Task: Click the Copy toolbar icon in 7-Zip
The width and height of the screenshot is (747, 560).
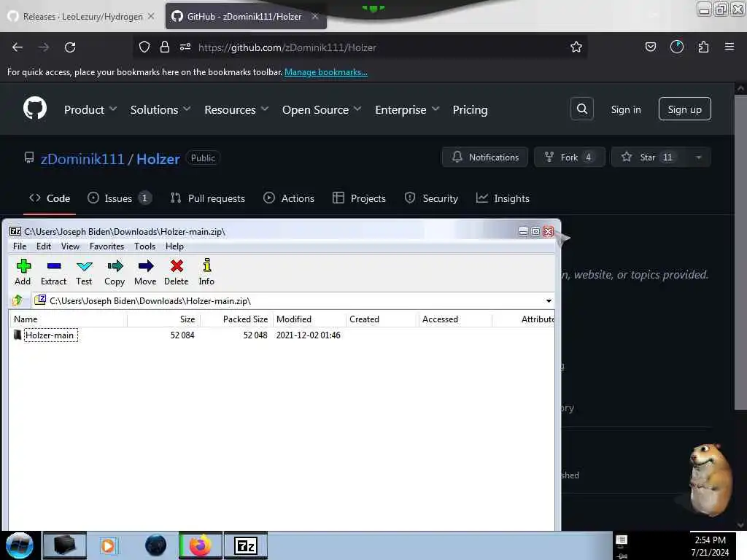Action: pyautogui.click(x=115, y=272)
